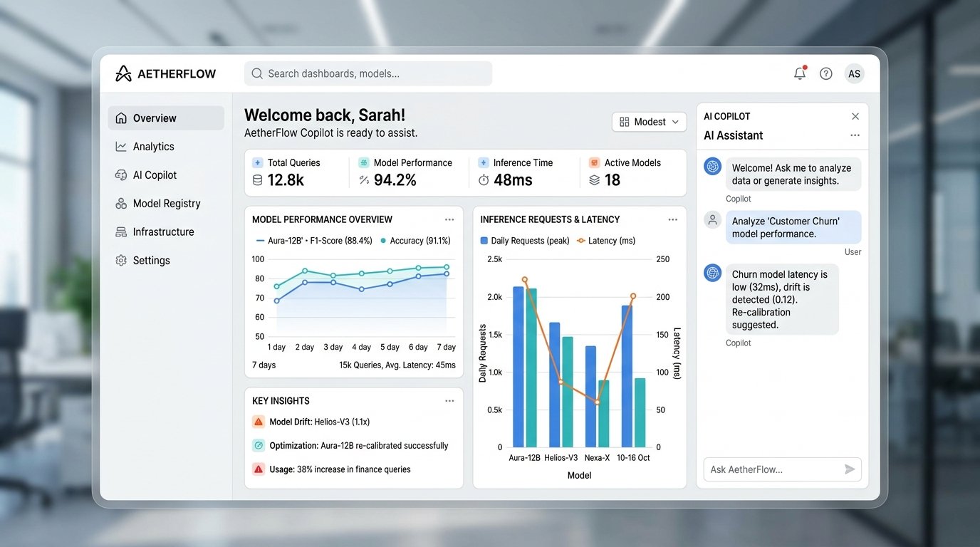Open Inference Requests & Latency options menu
This screenshot has width=980, height=547.
coord(673,219)
